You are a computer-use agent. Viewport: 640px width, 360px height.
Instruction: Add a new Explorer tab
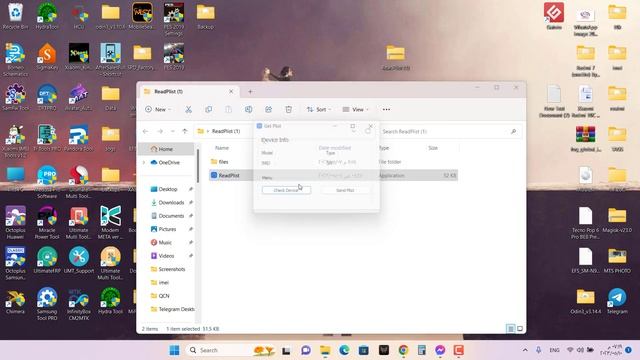(250, 92)
